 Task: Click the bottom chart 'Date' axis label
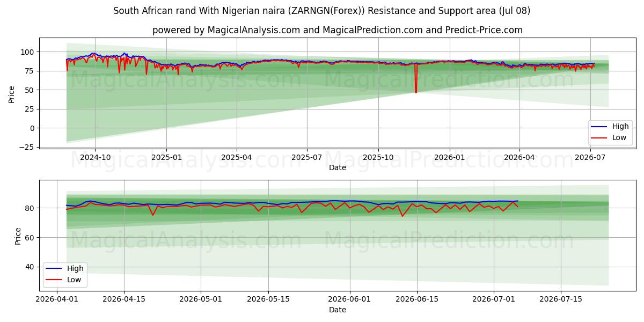[338, 310]
